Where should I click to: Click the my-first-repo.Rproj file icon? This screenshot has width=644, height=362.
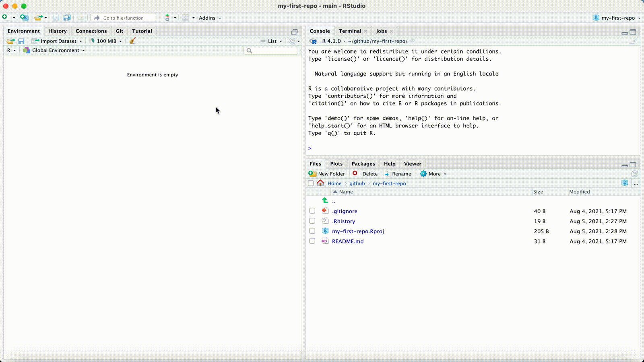[325, 231]
